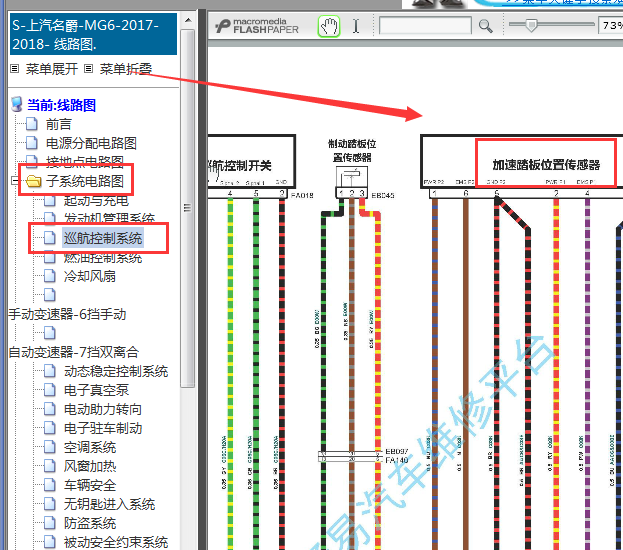
Task: Open 手动变速器-6挡手动 tree item
Action: [x=68, y=314]
